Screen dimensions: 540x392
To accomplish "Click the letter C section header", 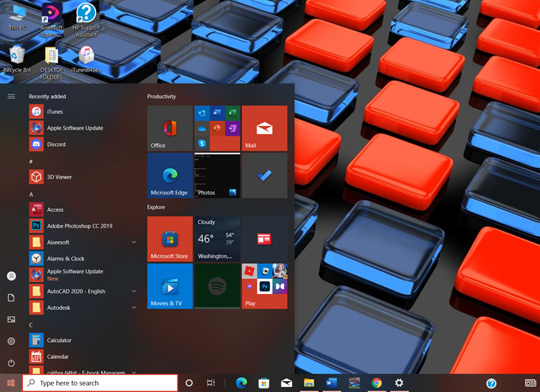I will 31,325.
